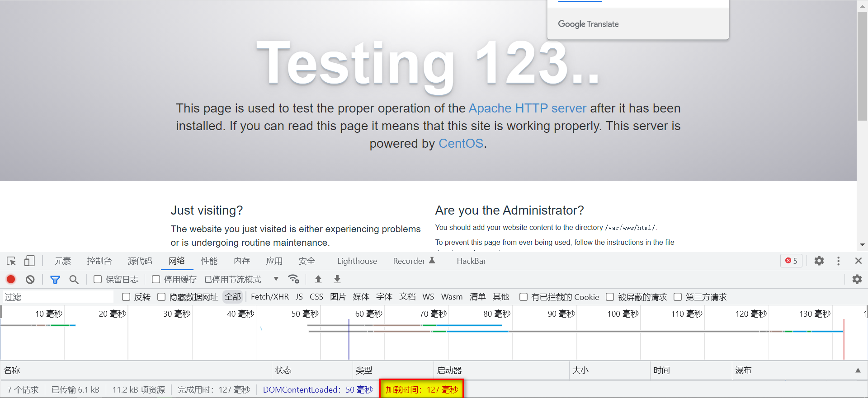Click the DOMContentLoaded: 50 毫秒 status text
868x398 pixels.
point(318,390)
